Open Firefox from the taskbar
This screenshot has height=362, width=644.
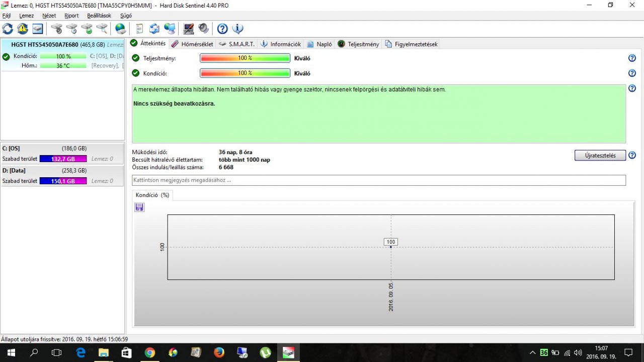(219, 352)
